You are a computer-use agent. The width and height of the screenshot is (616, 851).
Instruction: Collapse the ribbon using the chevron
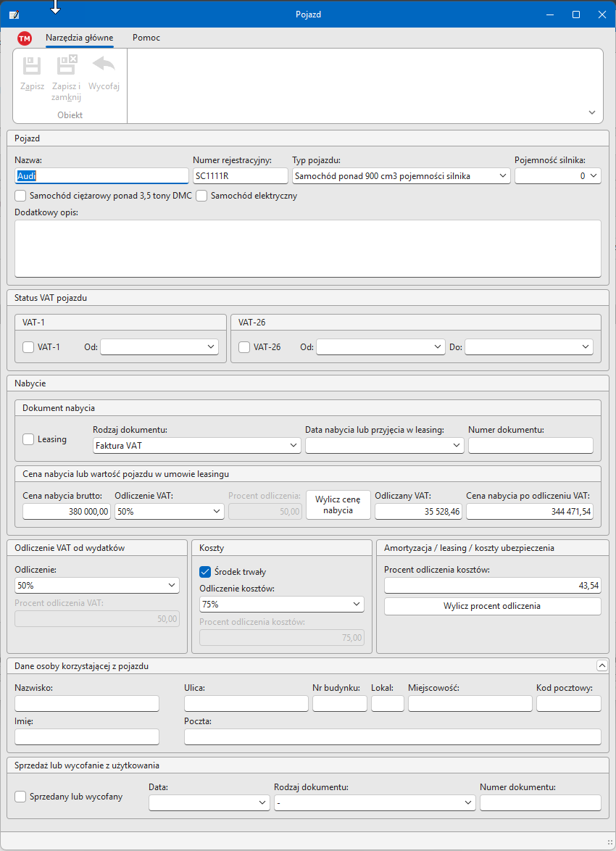pos(592,113)
